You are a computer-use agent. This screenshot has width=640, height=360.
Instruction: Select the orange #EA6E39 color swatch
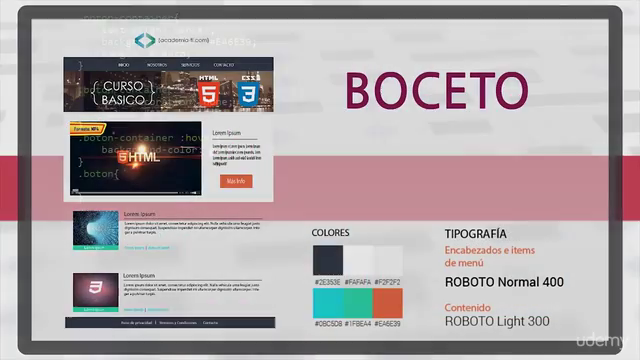click(x=388, y=303)
